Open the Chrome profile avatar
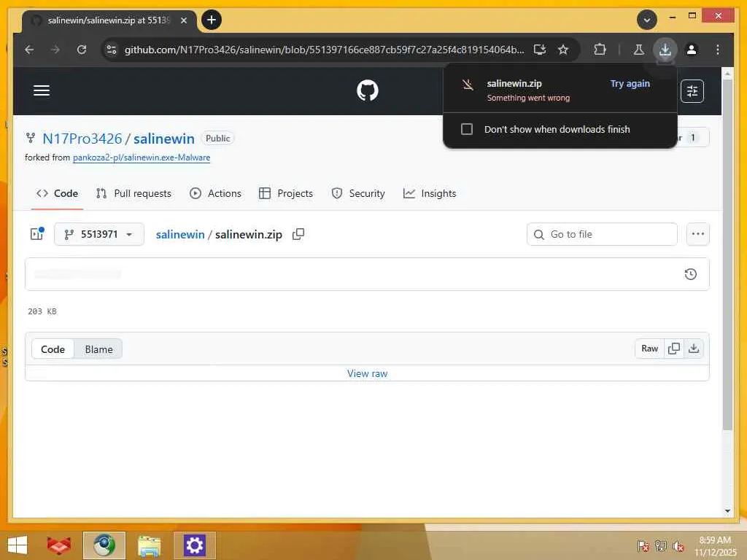This screenshot has width=747, height=560. (x=692, y=50)
